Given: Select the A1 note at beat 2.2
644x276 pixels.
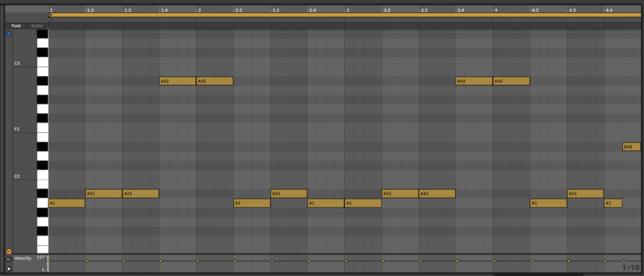Looking at the screenshot, I should [252, 203].
